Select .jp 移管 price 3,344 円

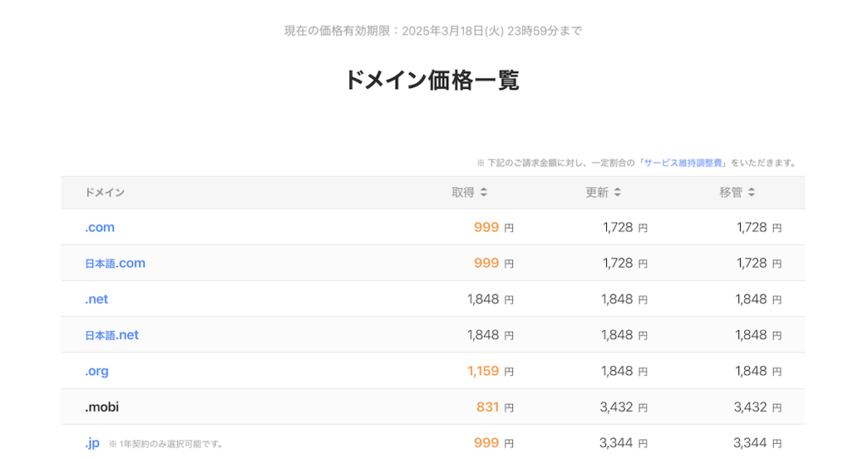coord(757,443)
